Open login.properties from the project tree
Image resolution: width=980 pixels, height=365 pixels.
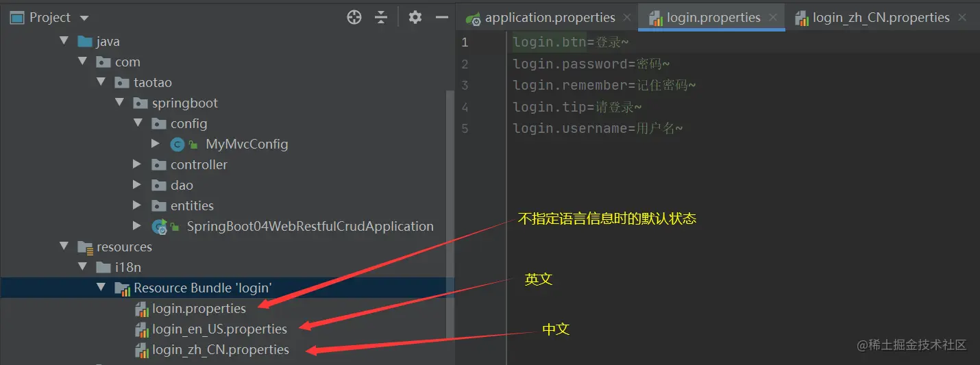(199, 309)
